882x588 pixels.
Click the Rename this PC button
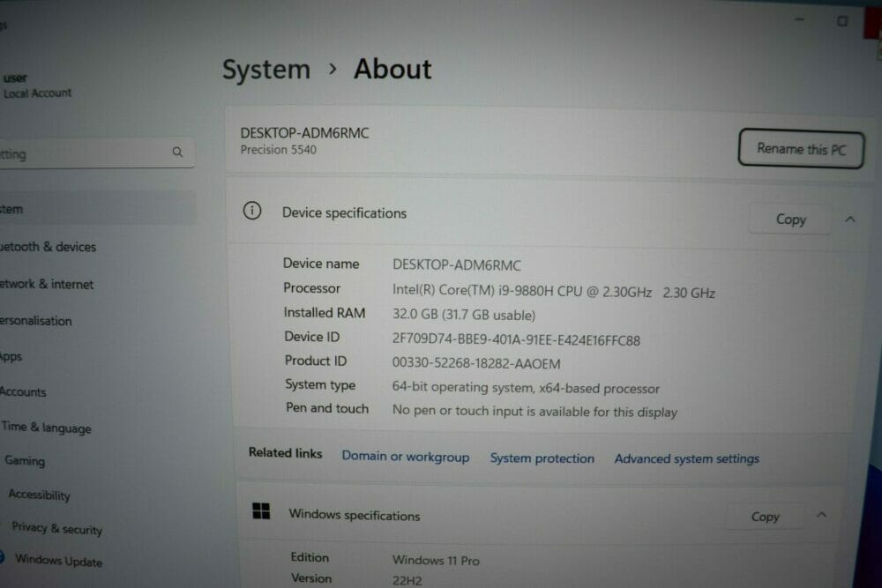[x=801, y=149]
